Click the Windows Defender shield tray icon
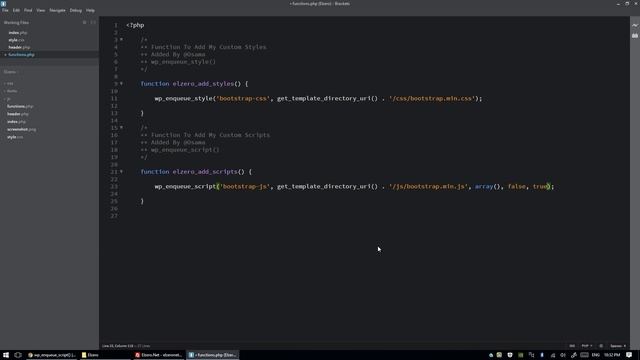 pos(510,355)
